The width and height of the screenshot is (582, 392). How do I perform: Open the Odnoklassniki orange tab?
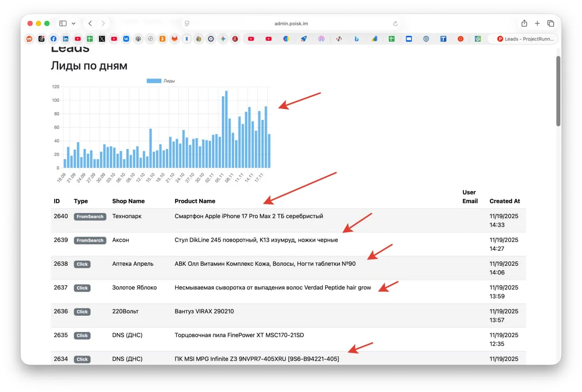pos(162,39)
